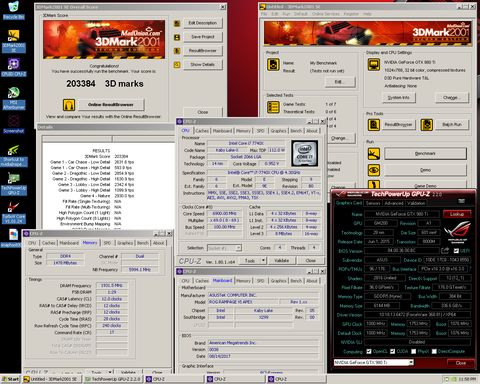
Task: Start the Benchmark button in 3DMark
Action: 425,154
